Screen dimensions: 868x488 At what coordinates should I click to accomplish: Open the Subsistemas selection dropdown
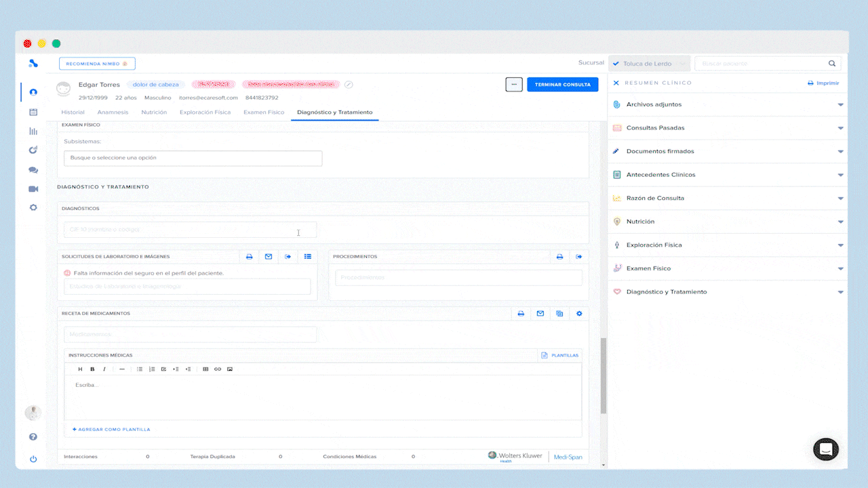tap(193, 158)
